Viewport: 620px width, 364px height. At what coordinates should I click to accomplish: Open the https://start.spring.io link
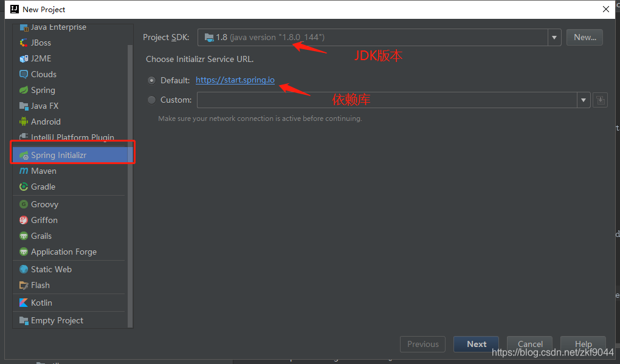[235, 80]
